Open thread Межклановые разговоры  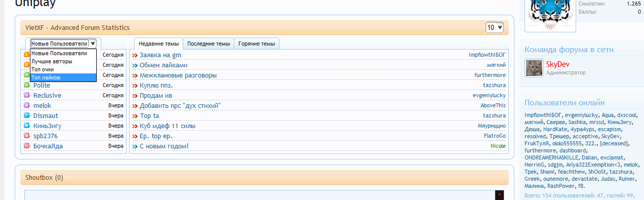pos(178,75)
